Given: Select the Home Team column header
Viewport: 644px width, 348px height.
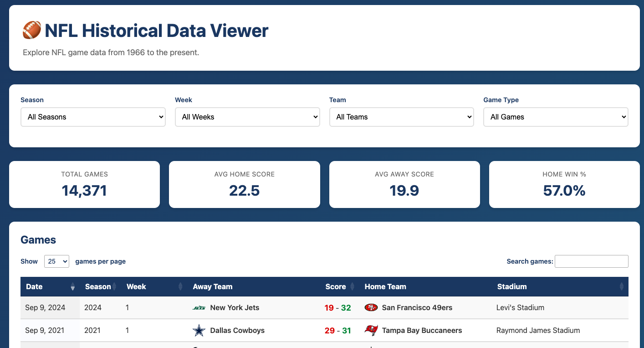Looking at the screenshot, I should tap(385, 287).
